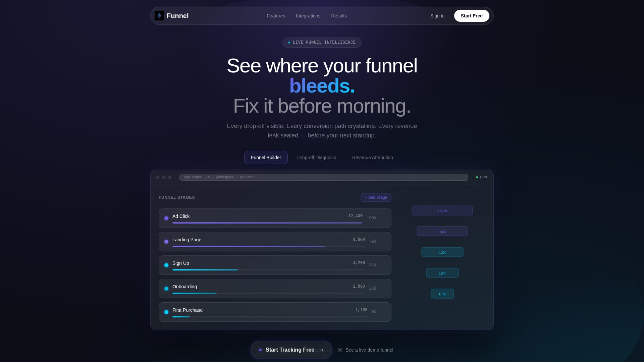Click the Sign Up progress bar
The width and height of the screenshot is (644, 362).
point(269,270)
